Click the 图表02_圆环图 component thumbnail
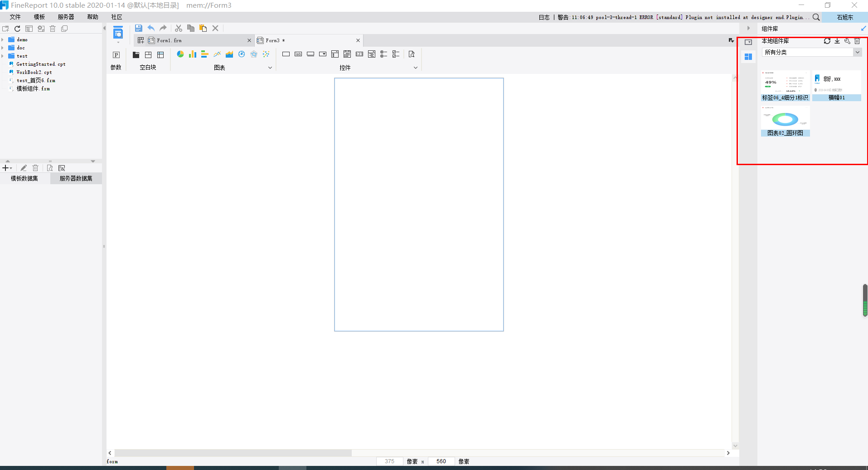This screenshot has width=868, height=470. [785, 121]
